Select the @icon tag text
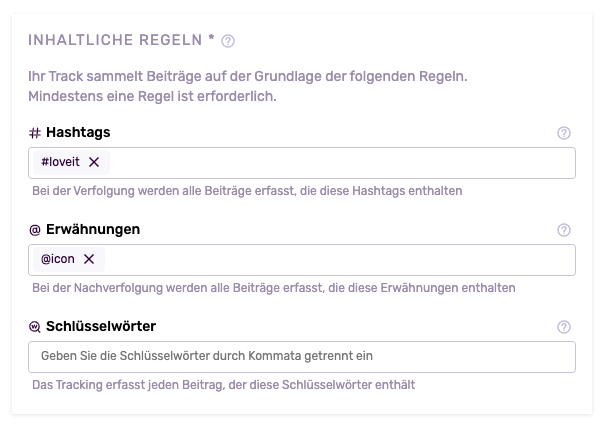The width and height of the screenshot is (606, 426). pyautogui.click(x=58, y=259)
